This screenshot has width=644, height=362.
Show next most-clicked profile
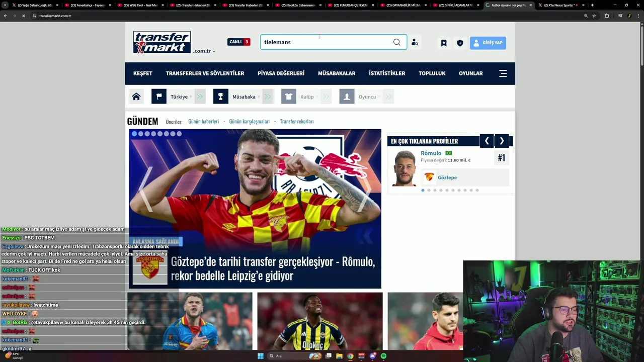point(502,141)
